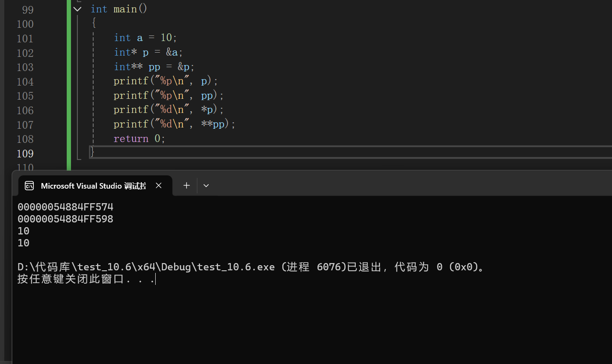Click the code line 'int a = 10;'
The width and height of the screenshot is (612, 364).
[x=145, y=38]
